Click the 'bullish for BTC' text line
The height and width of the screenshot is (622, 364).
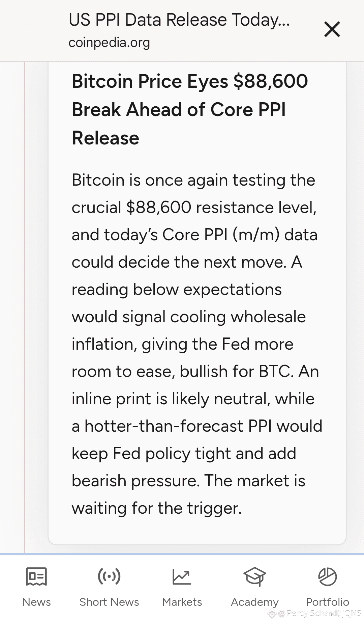click(x=195, y=371)
